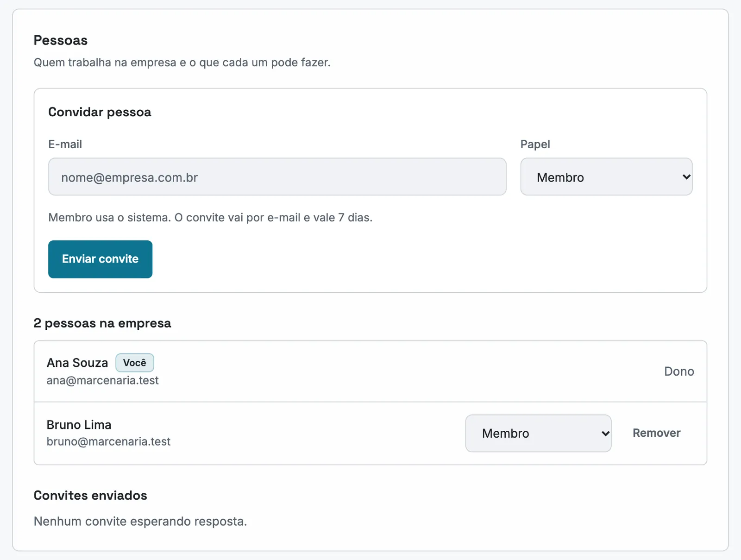
Task: Click the Nenhum convite esperando resposta text
Action: tap(140, 522)
